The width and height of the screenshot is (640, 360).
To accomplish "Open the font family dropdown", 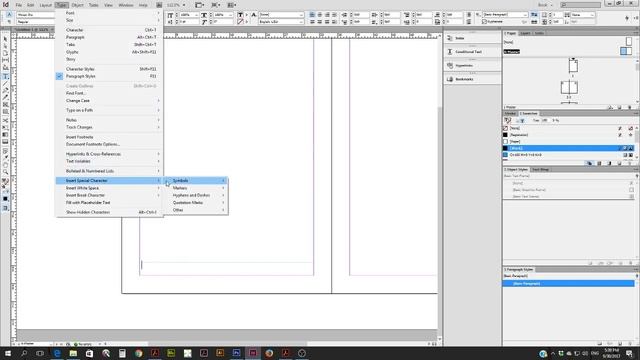I will (x=36, y=15).
